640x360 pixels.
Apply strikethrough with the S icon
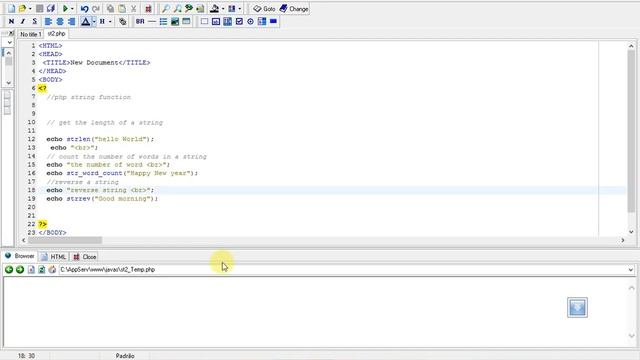35,21
